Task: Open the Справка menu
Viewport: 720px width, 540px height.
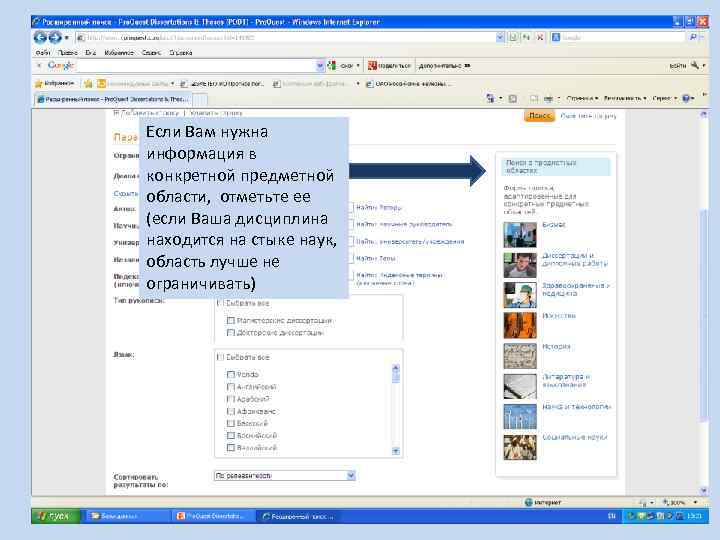Action: (180, 53)
